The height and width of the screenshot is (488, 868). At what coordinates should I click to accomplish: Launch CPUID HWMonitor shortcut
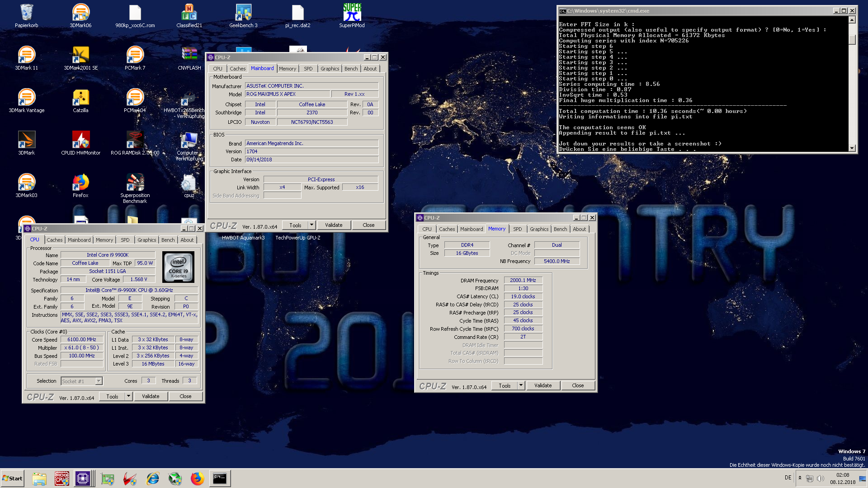pos(80,143)
